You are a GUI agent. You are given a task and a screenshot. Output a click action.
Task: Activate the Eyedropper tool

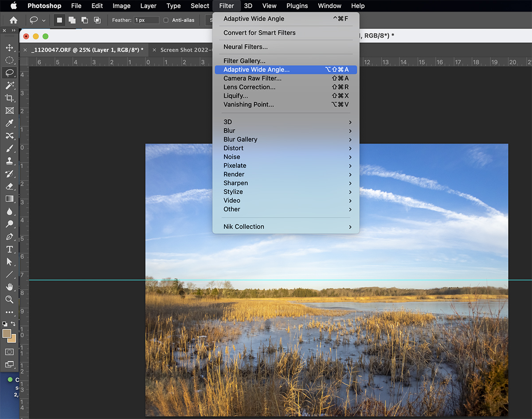pos(9,123)
